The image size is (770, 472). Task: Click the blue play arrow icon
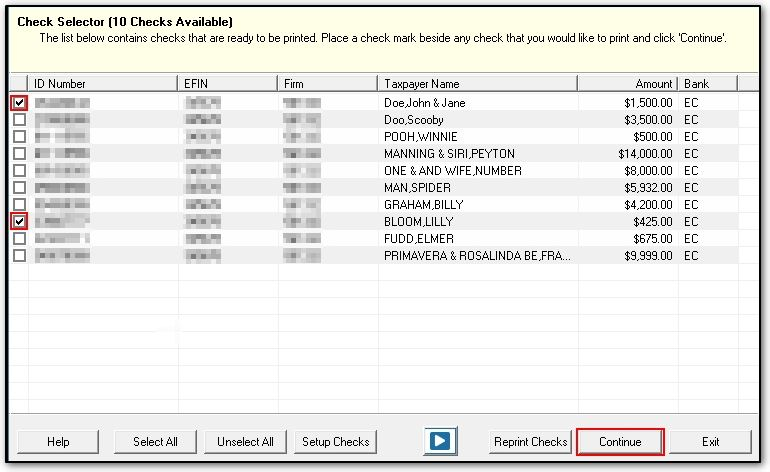(440, 441)
